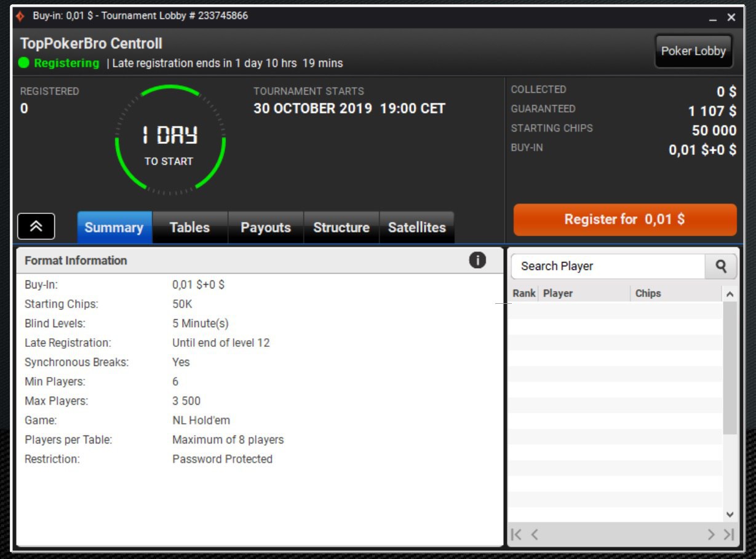This screenshot has height=559, width=756.
Task: Collapse the header with double chevron button
Action: 36,226
